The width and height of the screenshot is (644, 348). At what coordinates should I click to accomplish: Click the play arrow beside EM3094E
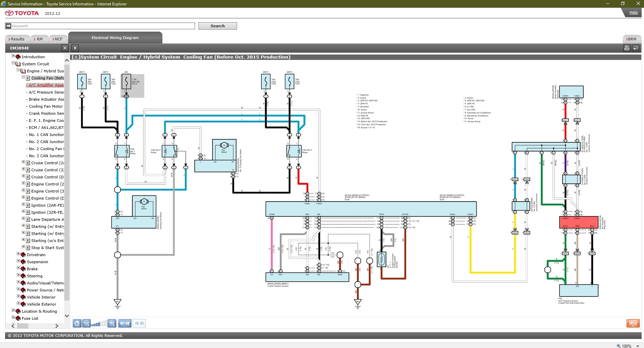(75, 48)
